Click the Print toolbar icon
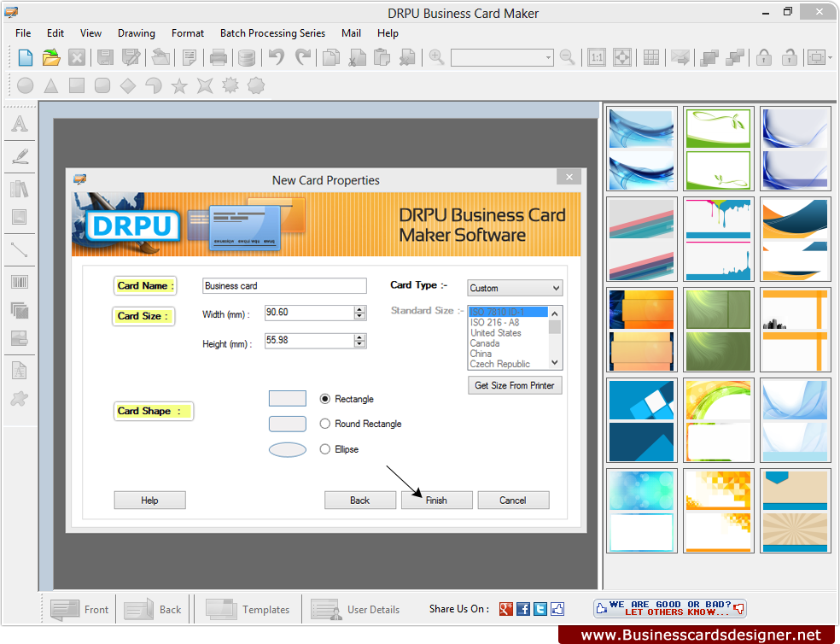The width and height of the screenshot is (840, 644). (218, 57)
